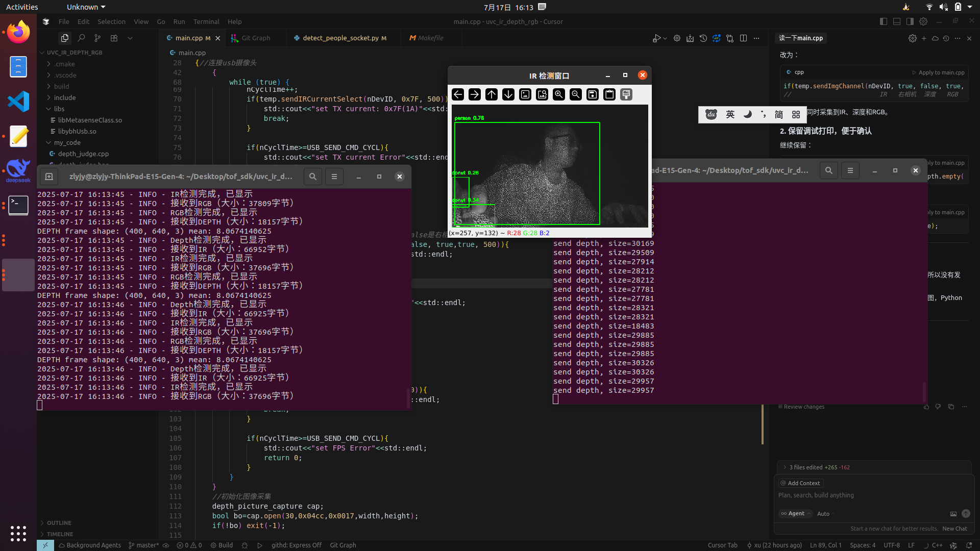980x551 pixels.
Task: Fit image to window in IR toolbar
Action: pyautogui.click(x=542, y=94)
